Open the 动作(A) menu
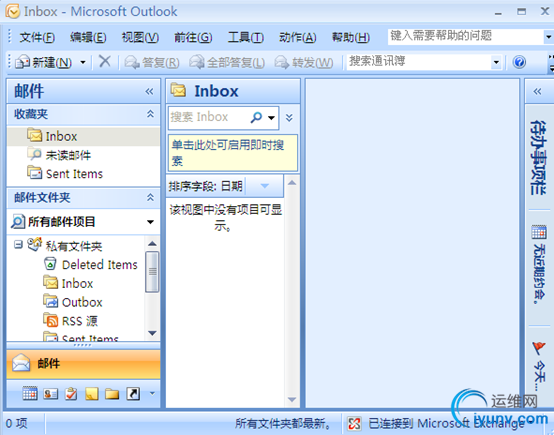Screen dimensions: 554x435 297,37
